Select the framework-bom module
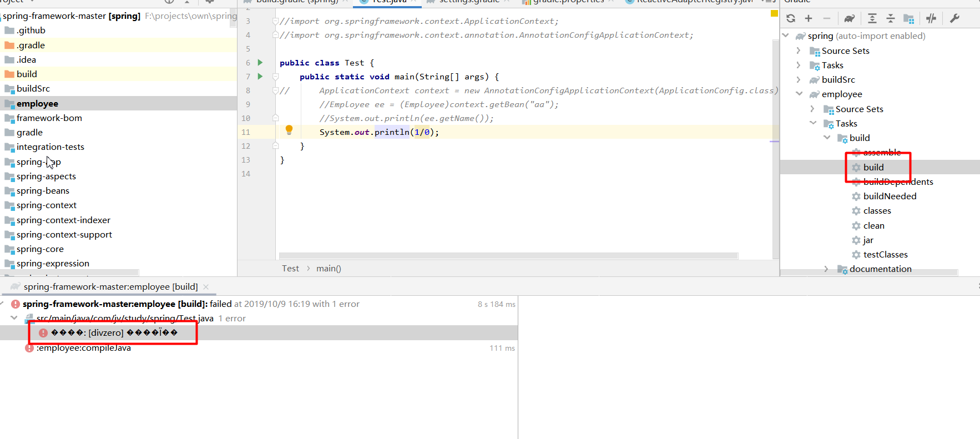This screenshot has width=980, height=439. coord(49,118)
